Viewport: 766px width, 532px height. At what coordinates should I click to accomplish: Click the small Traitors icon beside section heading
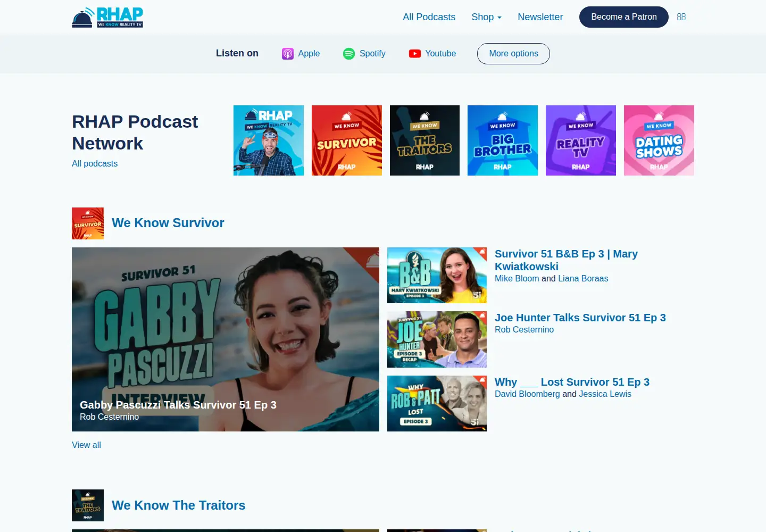pos(88,505)
